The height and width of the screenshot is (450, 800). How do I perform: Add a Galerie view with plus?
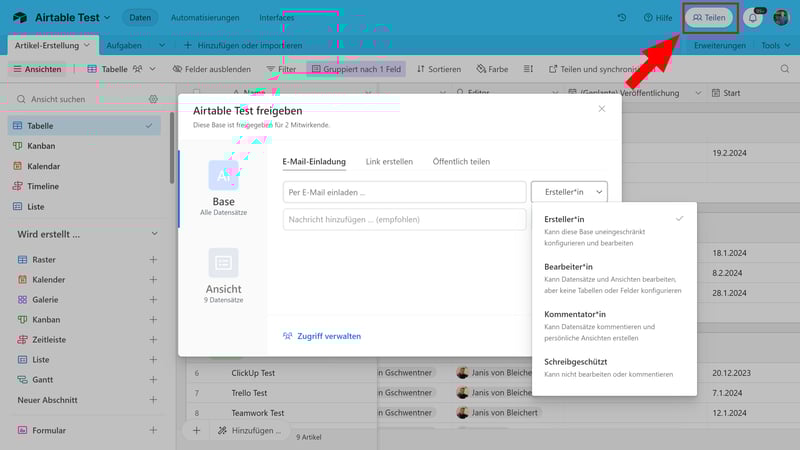click(153, 299)
